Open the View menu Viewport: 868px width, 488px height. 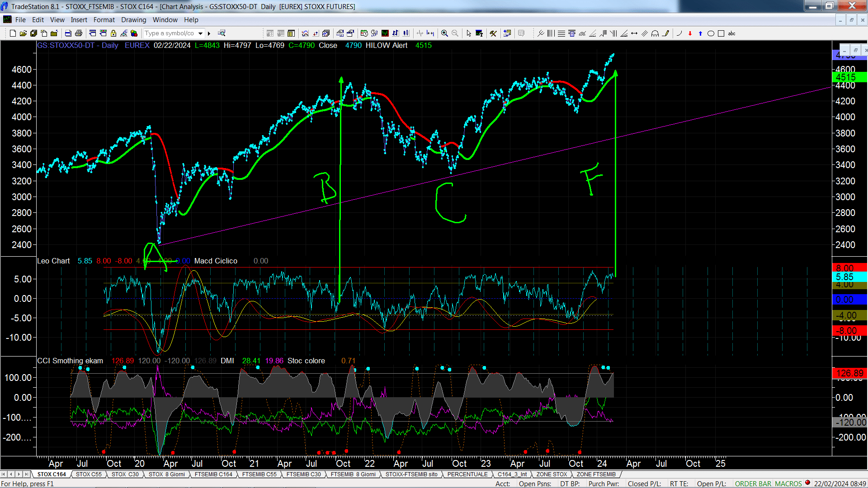pyautogui.click(x=57, y=20)
